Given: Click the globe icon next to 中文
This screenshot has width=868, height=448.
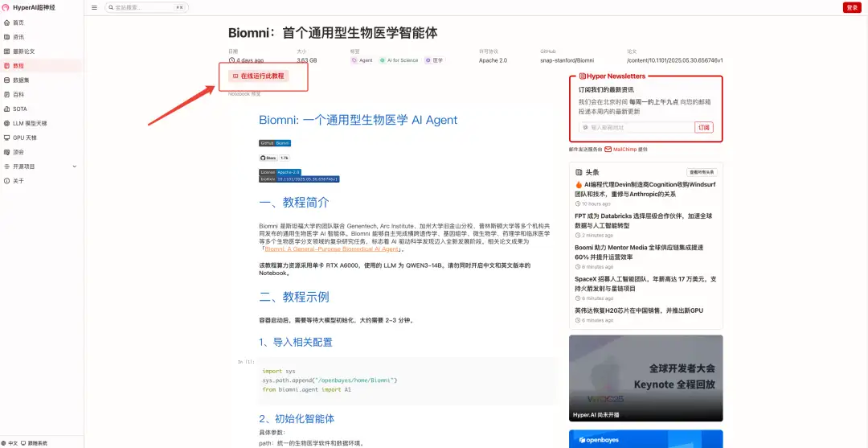Looking at the screenshot, I should [x=5, y=443].
